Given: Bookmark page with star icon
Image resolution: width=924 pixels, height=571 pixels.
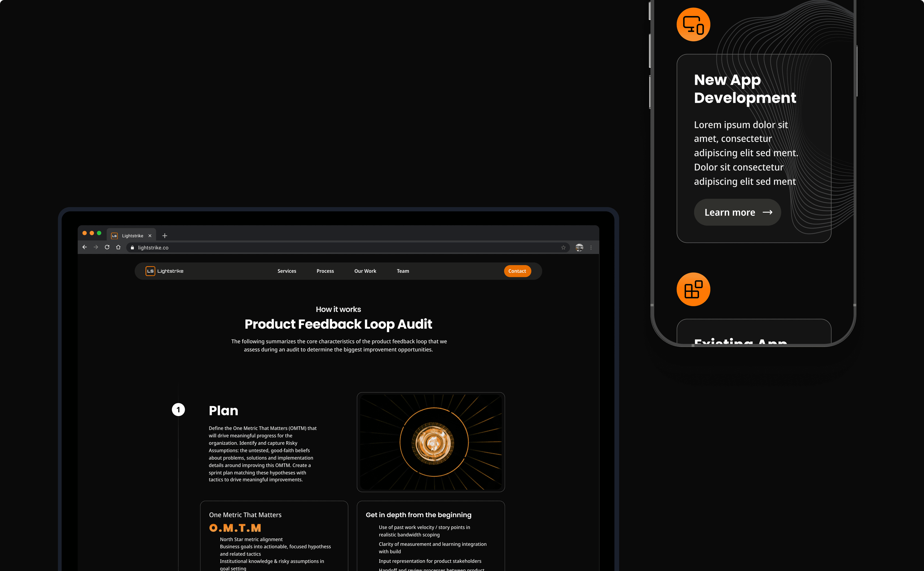Looking at the screenshot, I should click(x=563, y=248).
